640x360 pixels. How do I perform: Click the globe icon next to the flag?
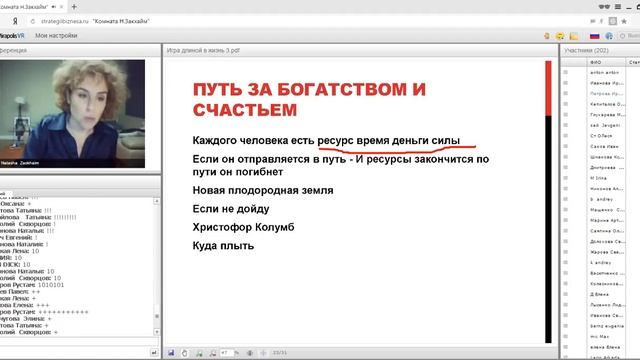[609, 36]
